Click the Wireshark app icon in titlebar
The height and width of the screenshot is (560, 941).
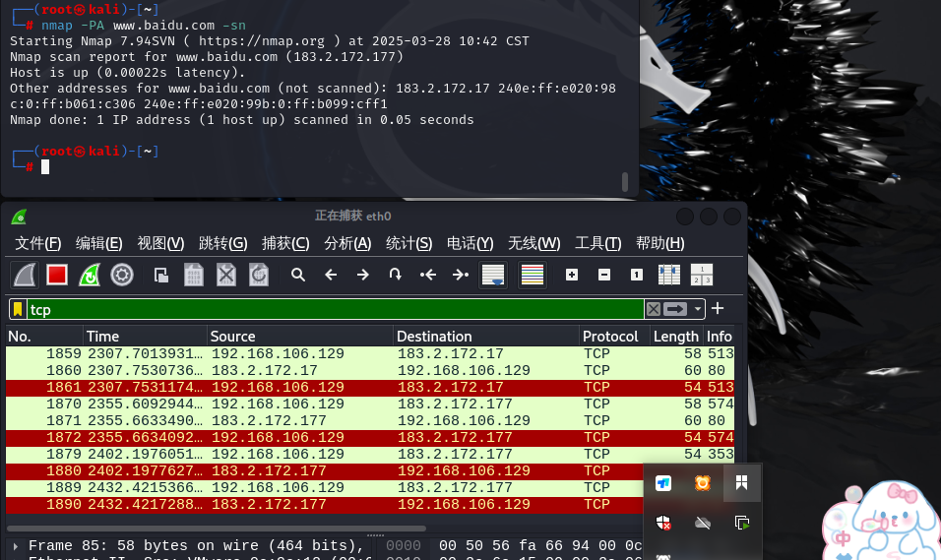tap(20, 217)
